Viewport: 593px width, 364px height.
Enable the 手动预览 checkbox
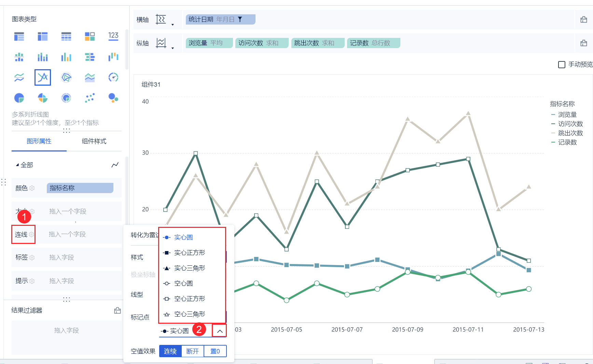click(x=562, y=64)
